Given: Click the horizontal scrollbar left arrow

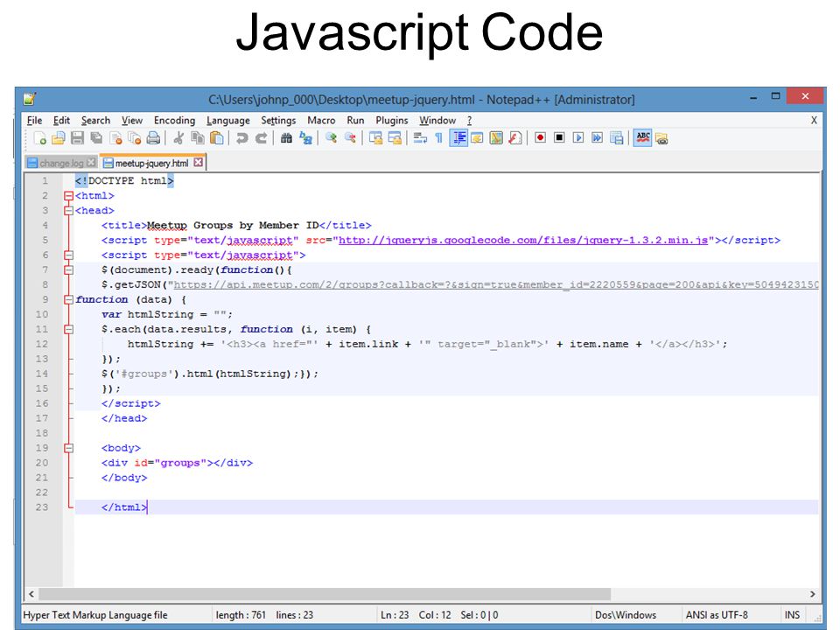Looking at the screenshot, I should click(x=31, y=594).
